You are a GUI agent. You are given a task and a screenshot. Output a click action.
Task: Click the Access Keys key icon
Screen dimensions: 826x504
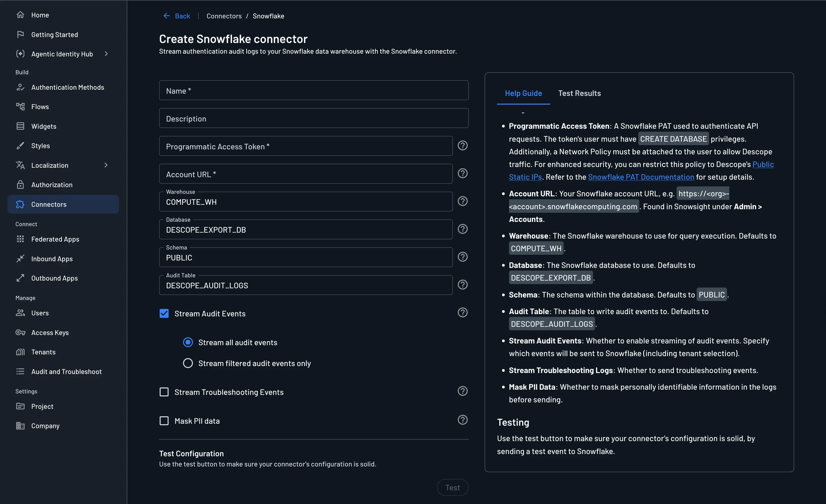tap(20, 333)
